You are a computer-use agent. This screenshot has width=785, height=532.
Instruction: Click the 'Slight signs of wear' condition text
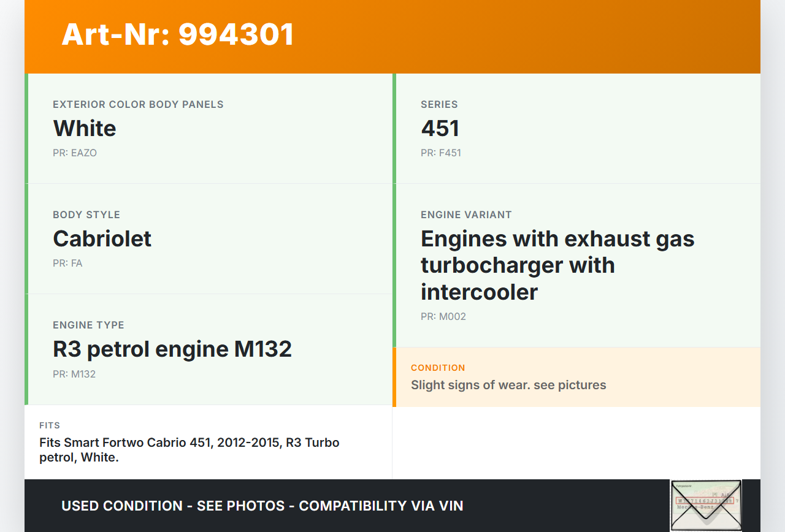(x=508, y=385)
